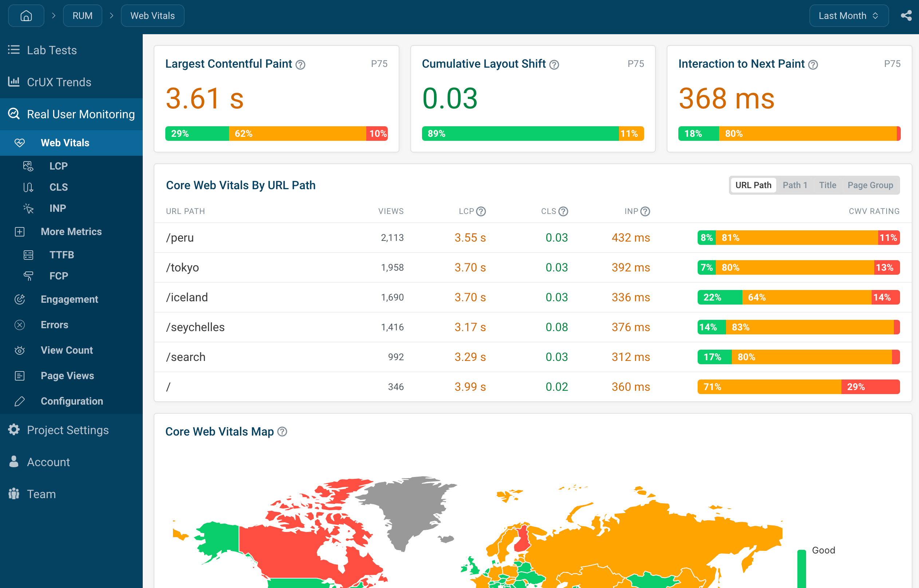Expand the More Metrics section in sidebar
This screenshot has width=919, height=588.
pyautogui.click(x=71, y=231)
